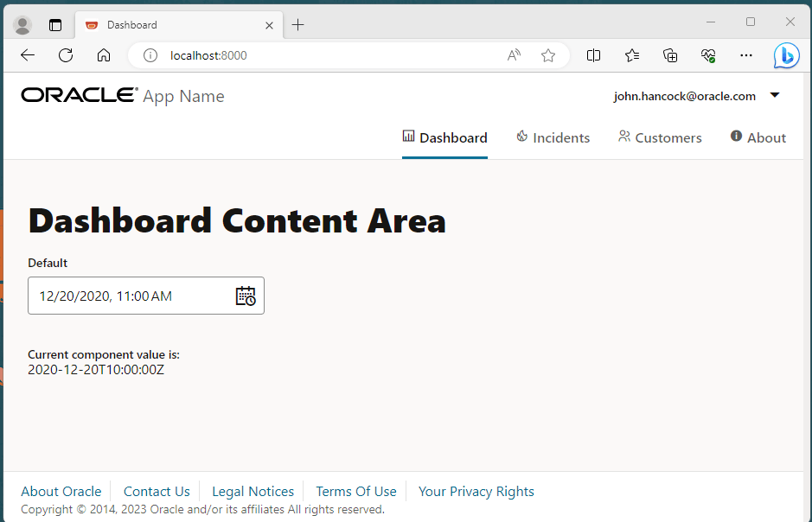The height and width of the screenshot is (522, 812).
Task: Navigate back using the back arrow
Action: tap(27, 55)
